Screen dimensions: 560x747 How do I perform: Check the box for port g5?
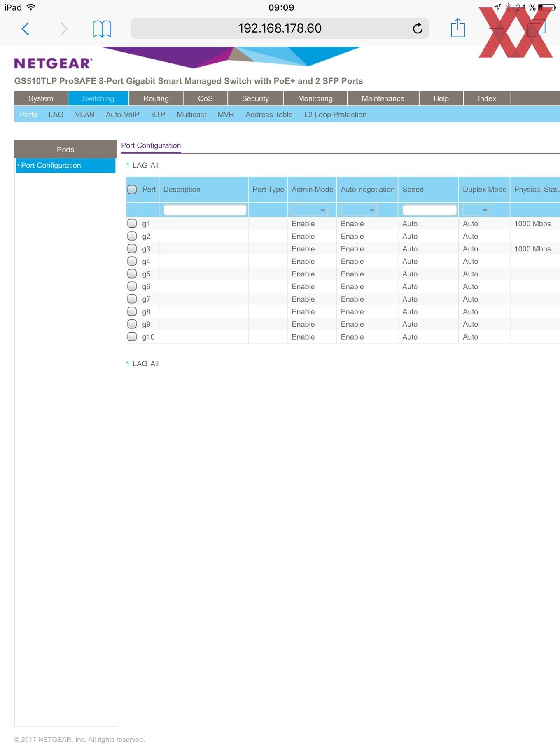(x=132, y=274)
